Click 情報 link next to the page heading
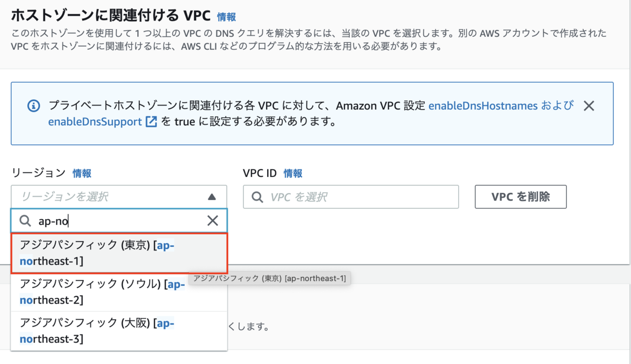Viewport: 631px width, 364px height. coord(227,17)
